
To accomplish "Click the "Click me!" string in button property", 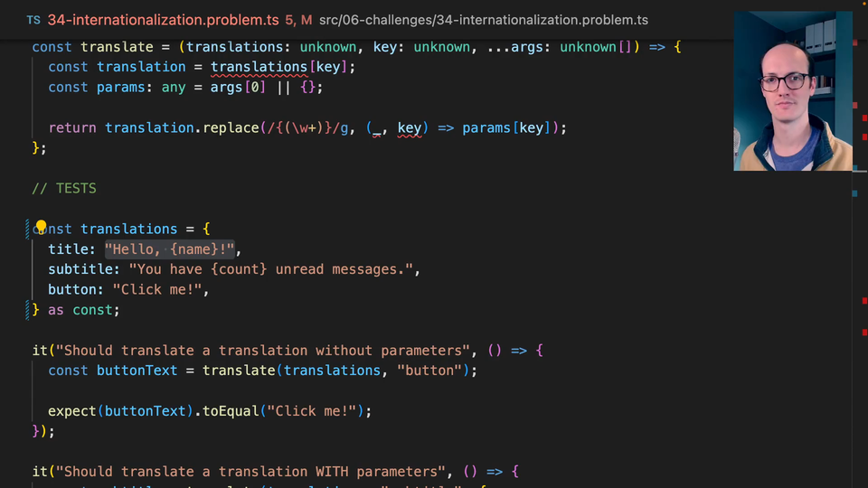I will click(x=157, y=290).
